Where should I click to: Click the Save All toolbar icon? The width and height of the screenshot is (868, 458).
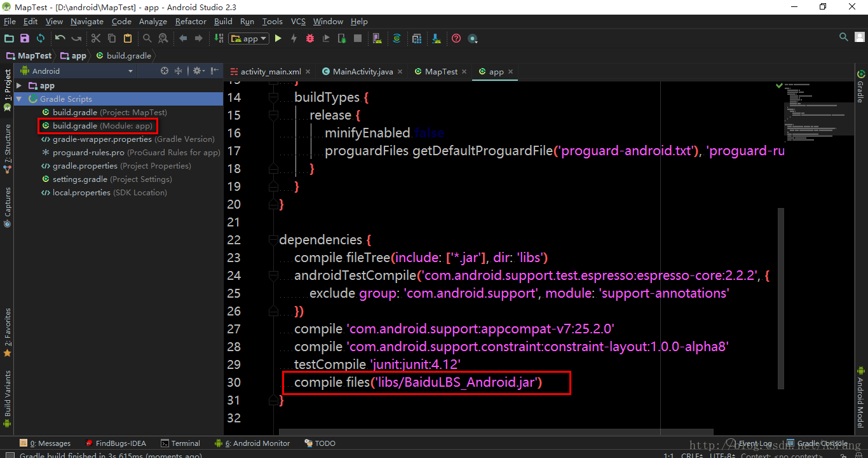(25, 38)
